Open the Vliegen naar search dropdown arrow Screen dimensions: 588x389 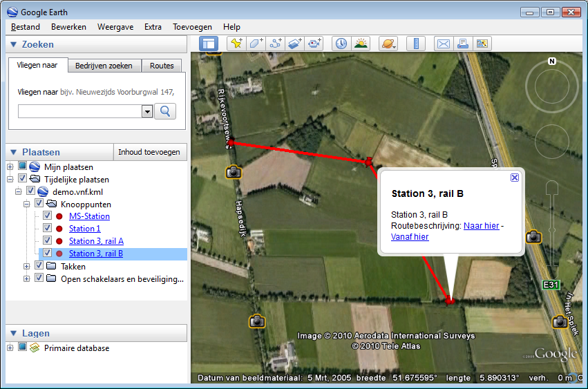click(146, 111)
